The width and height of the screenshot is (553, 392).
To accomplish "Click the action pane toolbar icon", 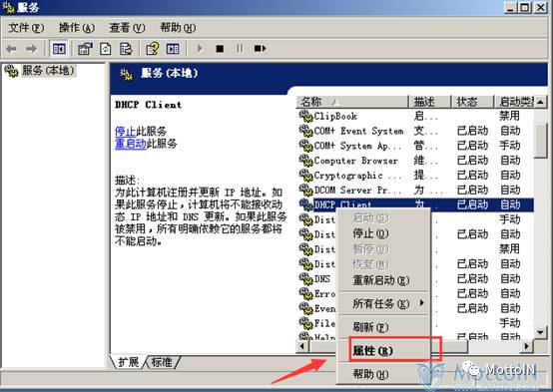I will click(173, 49).
